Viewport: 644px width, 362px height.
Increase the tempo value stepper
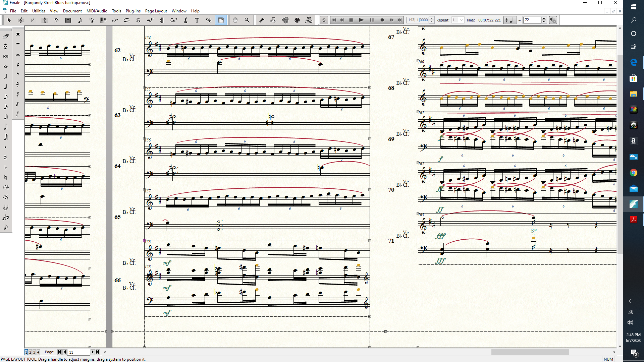pyautogui.click(x=544, y=18)
